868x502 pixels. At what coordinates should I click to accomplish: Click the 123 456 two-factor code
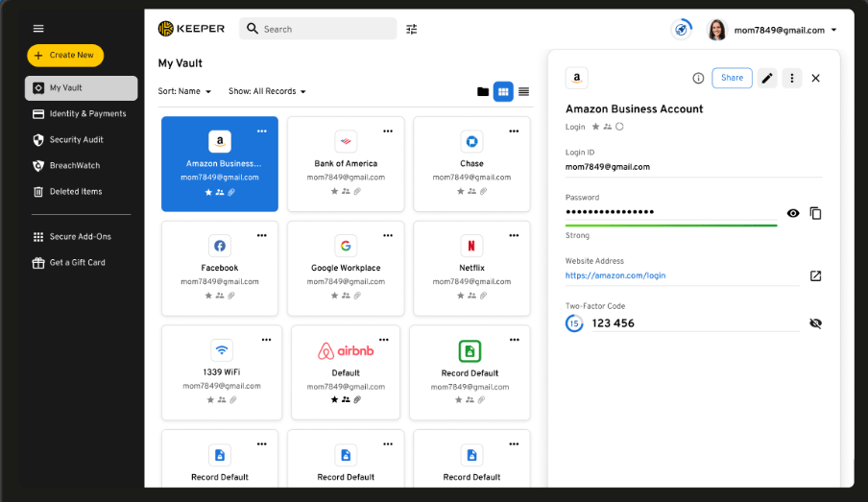pos(613,323)
